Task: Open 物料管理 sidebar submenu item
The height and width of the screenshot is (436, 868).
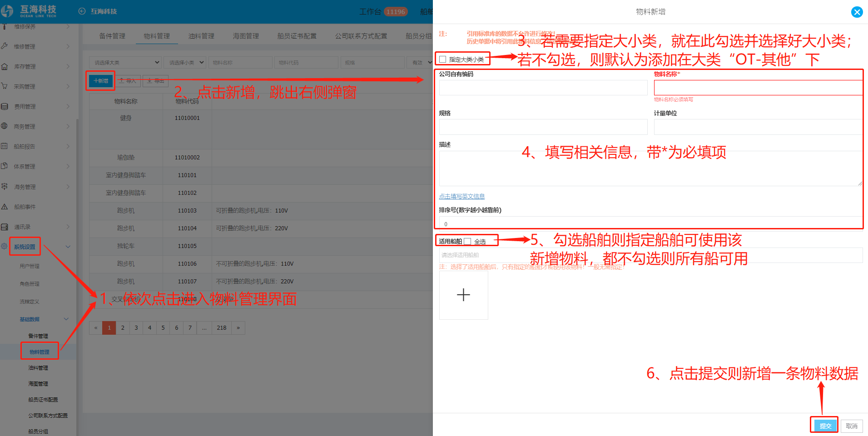Action: coord(40,352)
